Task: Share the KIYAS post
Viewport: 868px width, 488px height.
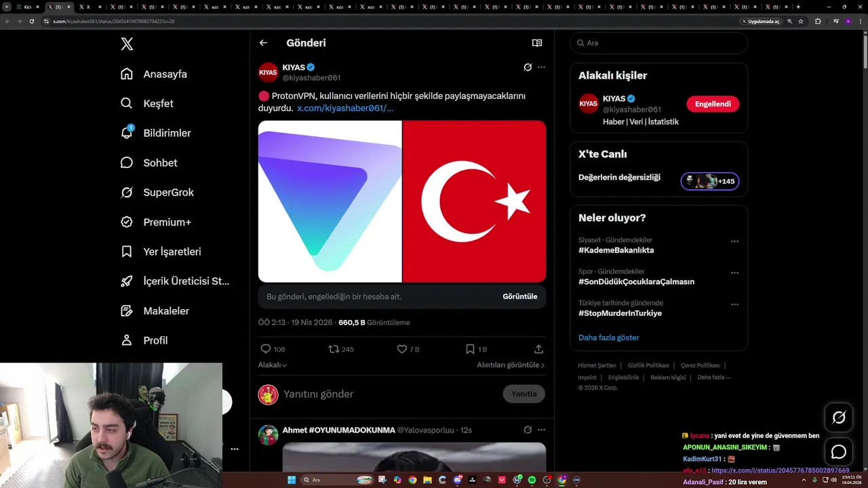Action: pyautogui.click(x=538, y=349)
